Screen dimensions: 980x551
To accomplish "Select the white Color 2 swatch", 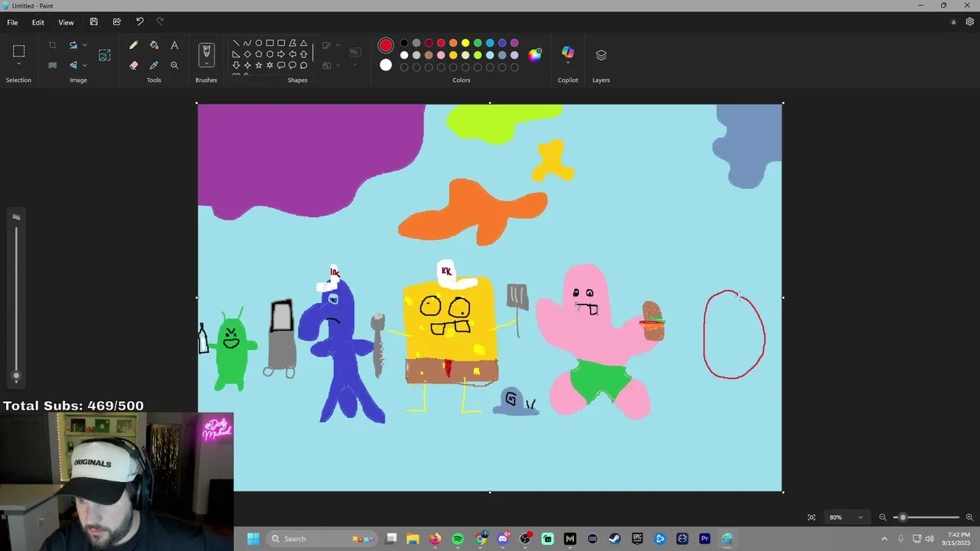I will 386,65.
